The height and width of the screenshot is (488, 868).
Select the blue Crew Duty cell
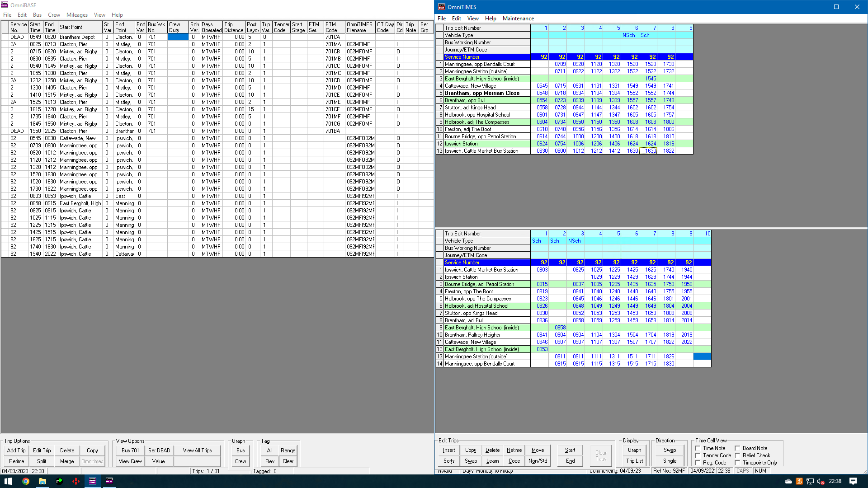click(178, 37)
